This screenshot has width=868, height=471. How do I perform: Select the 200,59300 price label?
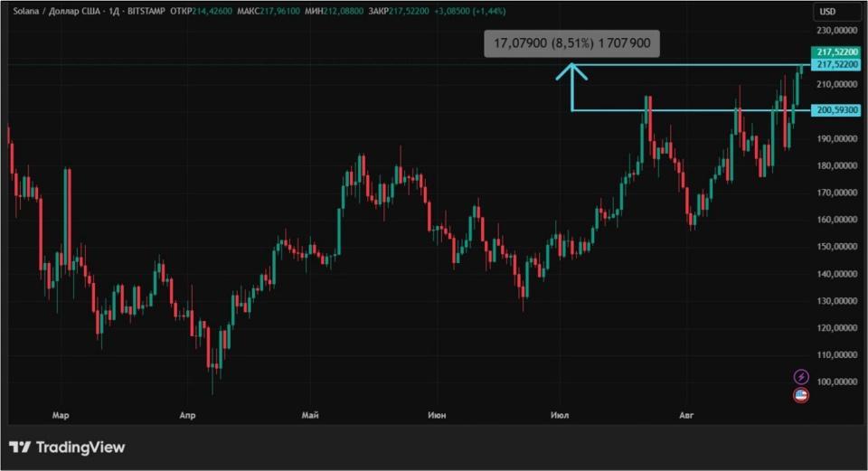pos(835,110)
